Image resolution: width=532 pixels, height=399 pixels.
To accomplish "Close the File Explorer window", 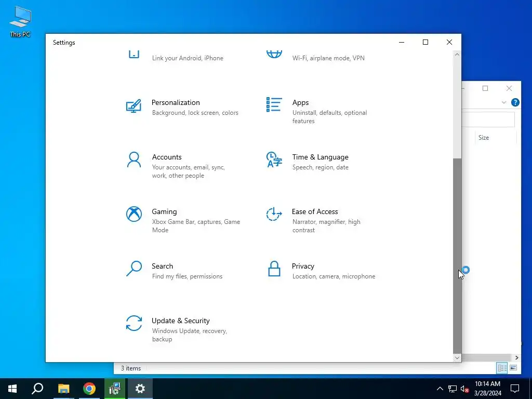I will [509, 88].
